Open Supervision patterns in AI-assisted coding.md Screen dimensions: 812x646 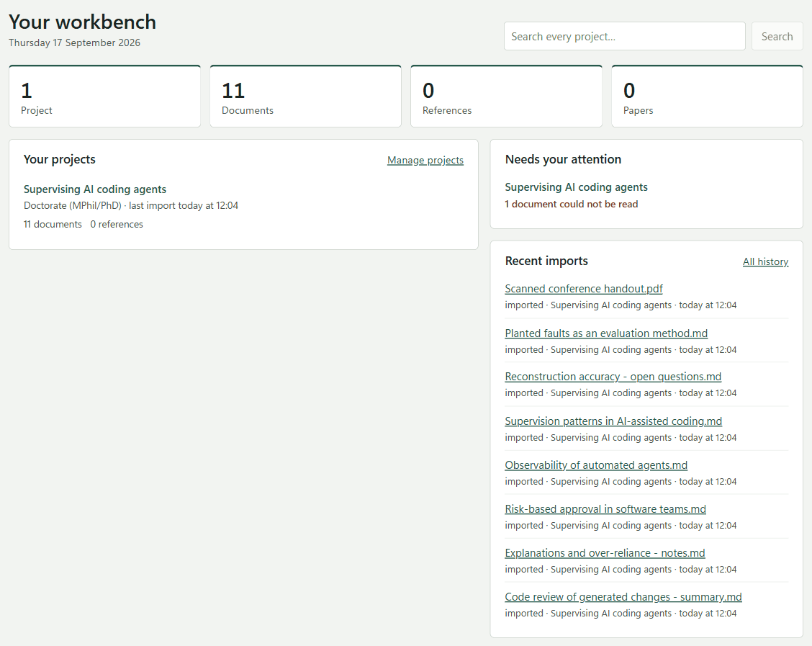613,421
